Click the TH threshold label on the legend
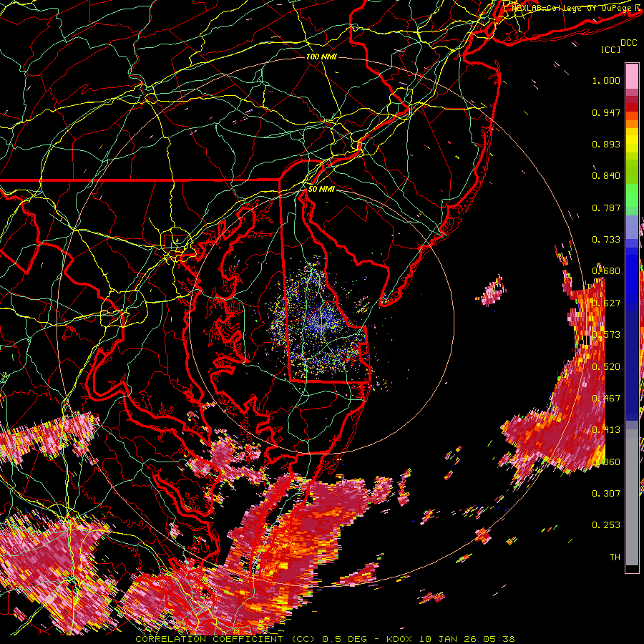644x644 pixels. (x=615, y=557)
